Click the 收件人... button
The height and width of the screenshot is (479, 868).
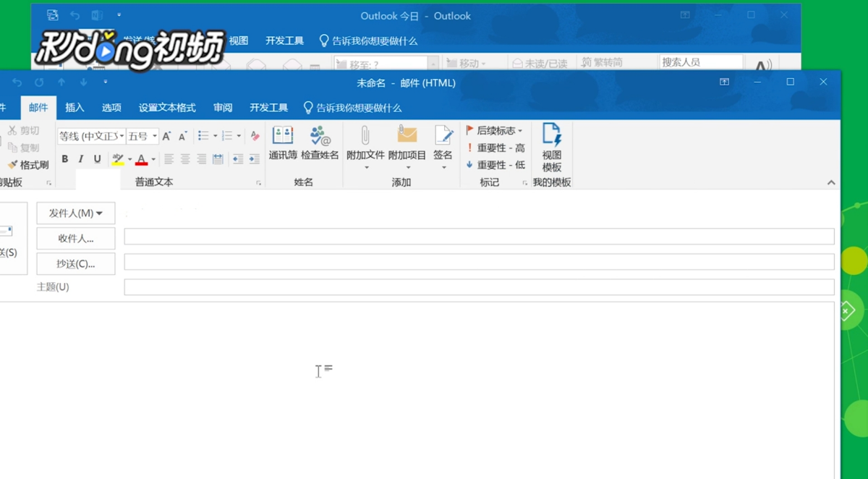tap(76, 239)
